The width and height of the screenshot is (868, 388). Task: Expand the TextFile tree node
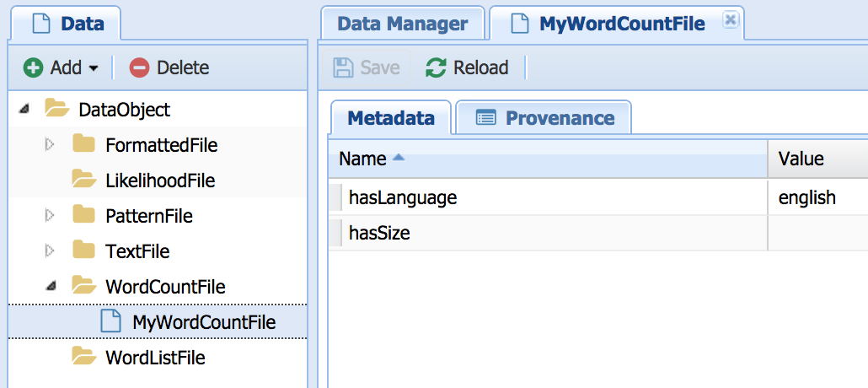point(50,251)
